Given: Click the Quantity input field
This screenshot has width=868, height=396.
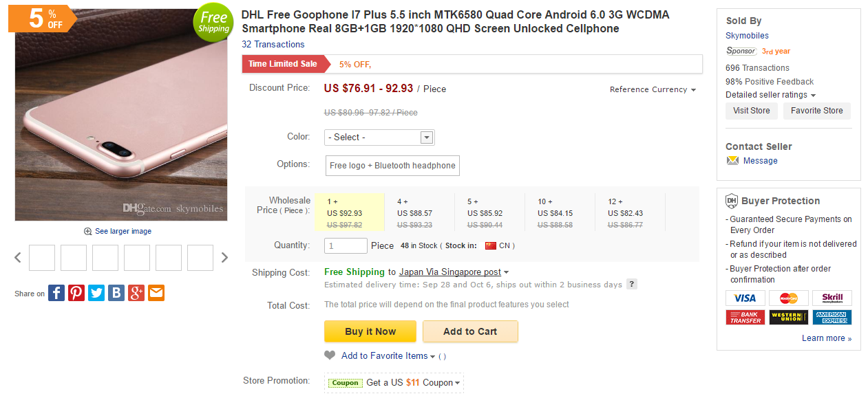Looking at the screenshot, I should tap(346, 245).
